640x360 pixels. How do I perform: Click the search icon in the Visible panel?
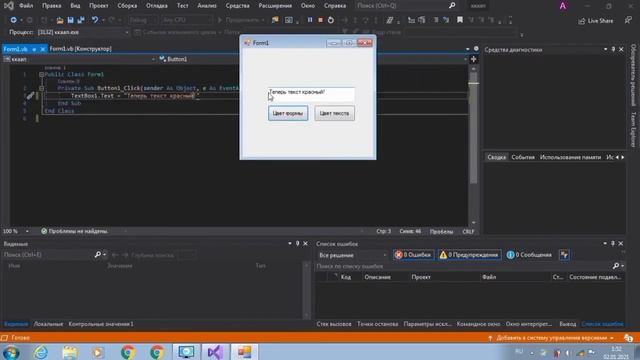click(98, 255)
